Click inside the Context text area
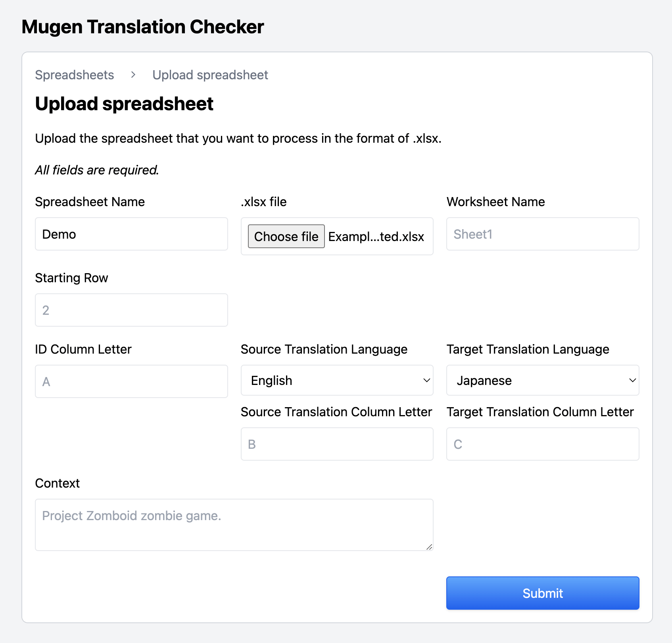This screenshot has width=672, height=643. [234, 524]
